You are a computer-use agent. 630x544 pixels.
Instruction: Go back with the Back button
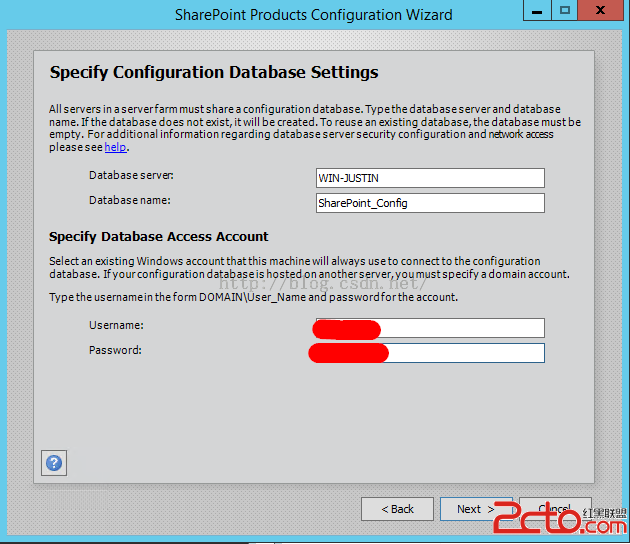tap(397, 509)
